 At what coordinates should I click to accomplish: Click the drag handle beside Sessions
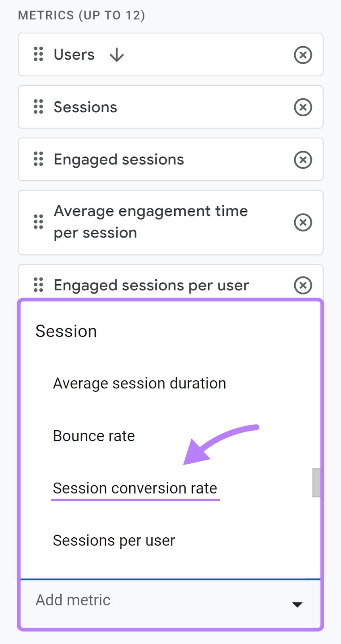click(38, 107)
